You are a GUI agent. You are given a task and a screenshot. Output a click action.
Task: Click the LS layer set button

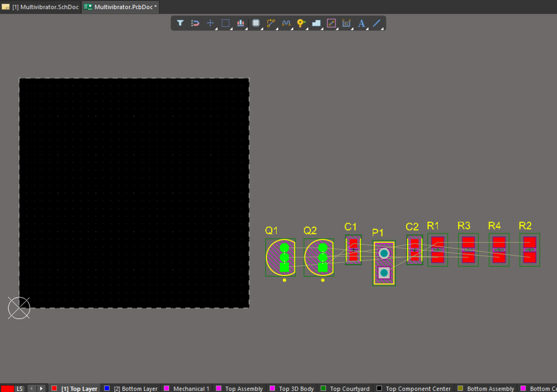tap(20, 389)
